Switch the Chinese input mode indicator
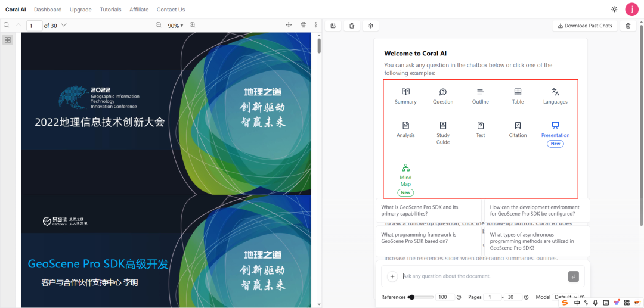 (x=577, y=303)
